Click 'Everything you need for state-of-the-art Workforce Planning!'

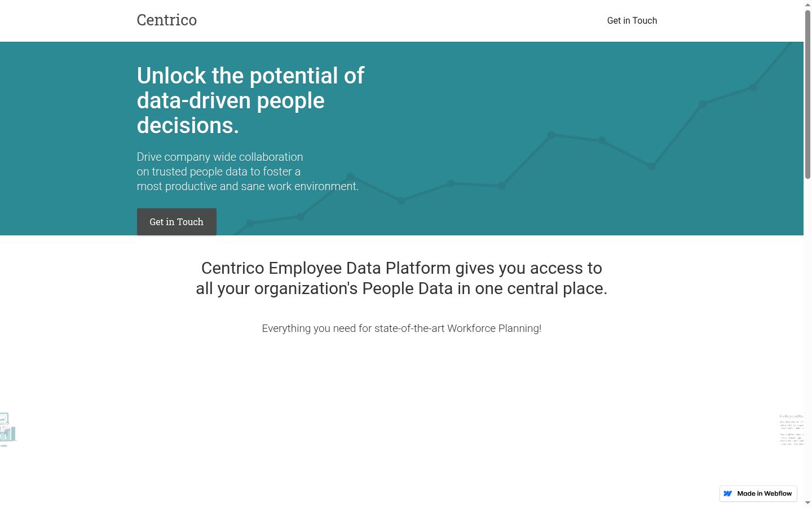coord(401,329)
